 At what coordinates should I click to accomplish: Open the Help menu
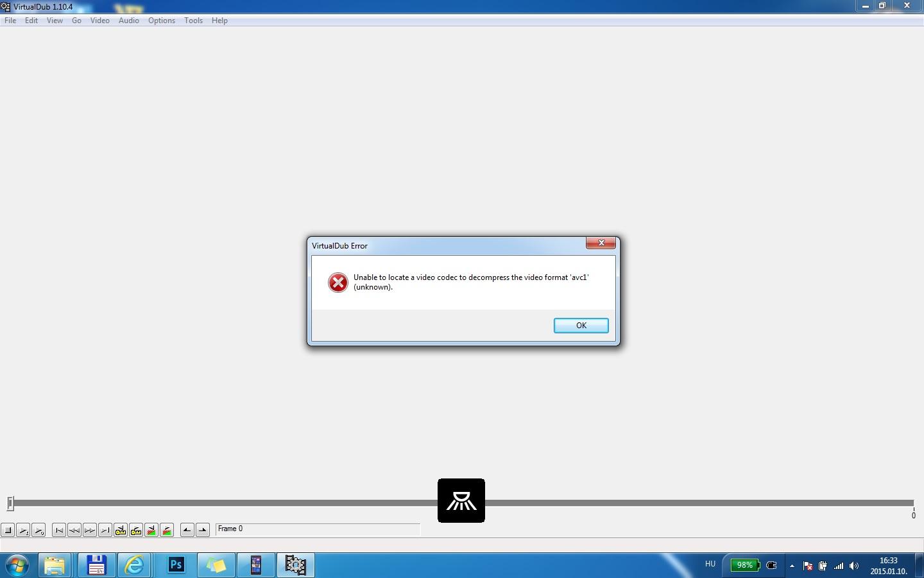(x=219, y=21)
